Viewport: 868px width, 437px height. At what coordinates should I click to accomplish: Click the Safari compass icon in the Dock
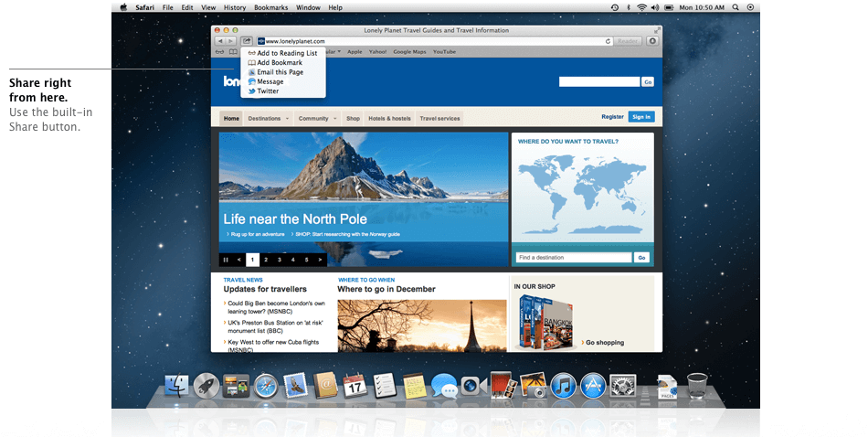tap(266, 386)
